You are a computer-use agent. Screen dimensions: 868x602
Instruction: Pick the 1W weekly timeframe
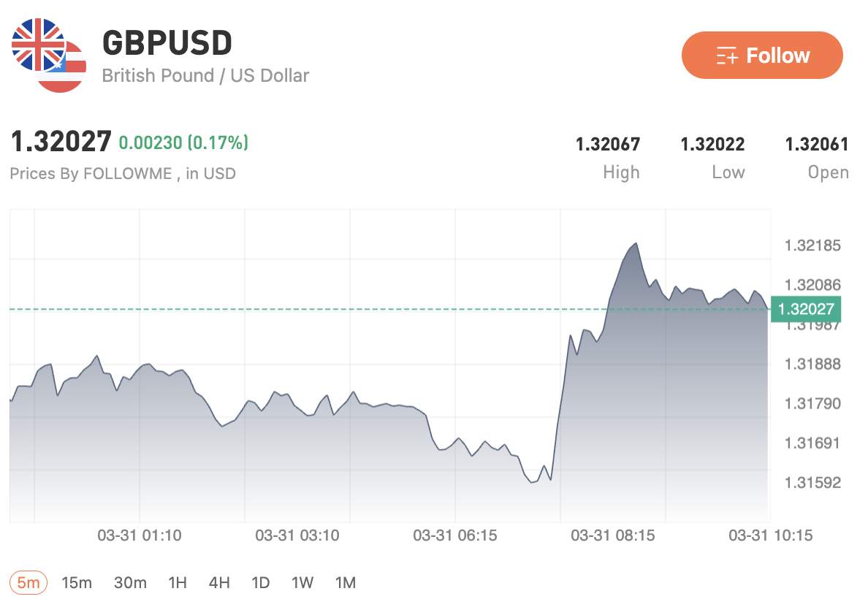tap(302, 582)
